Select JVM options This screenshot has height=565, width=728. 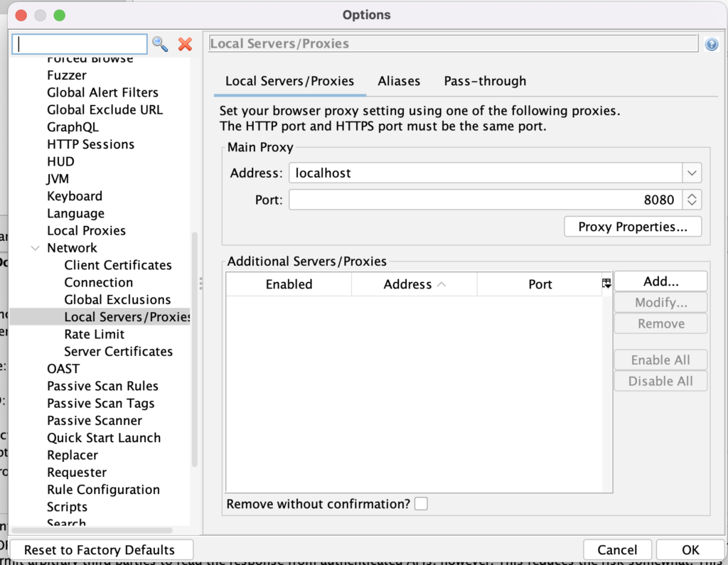[x=58, y=178]
